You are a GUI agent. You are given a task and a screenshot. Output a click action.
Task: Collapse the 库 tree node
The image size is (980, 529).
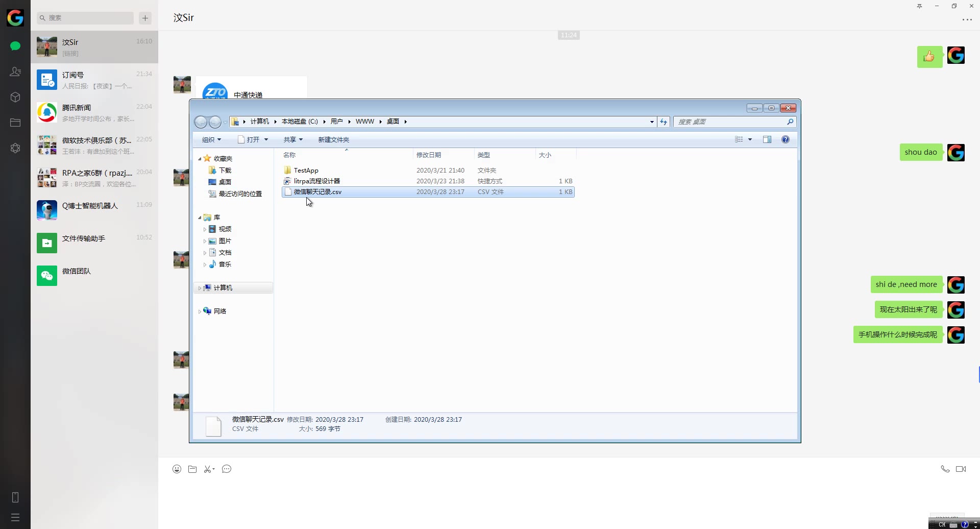[x=200, y=218]
